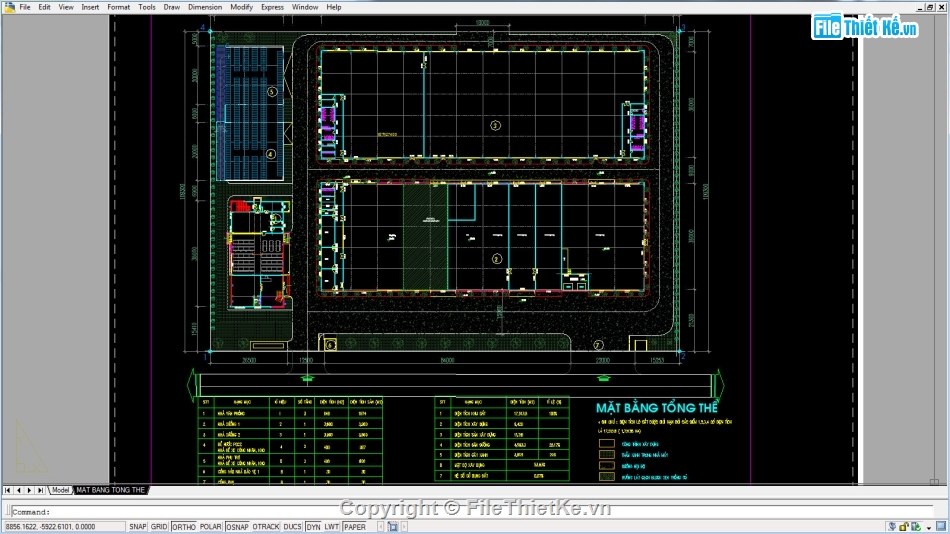Toggle LWT lineweight display
950x534 pixels.
click(331, 527)
